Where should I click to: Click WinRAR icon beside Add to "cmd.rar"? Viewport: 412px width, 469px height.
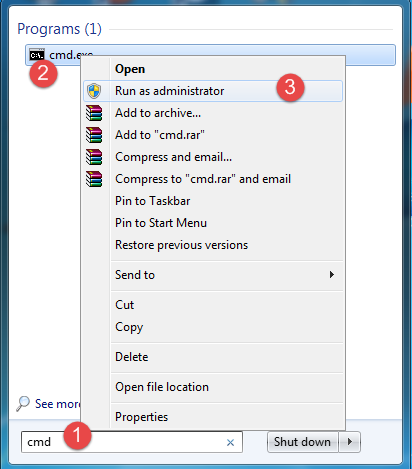94,135
